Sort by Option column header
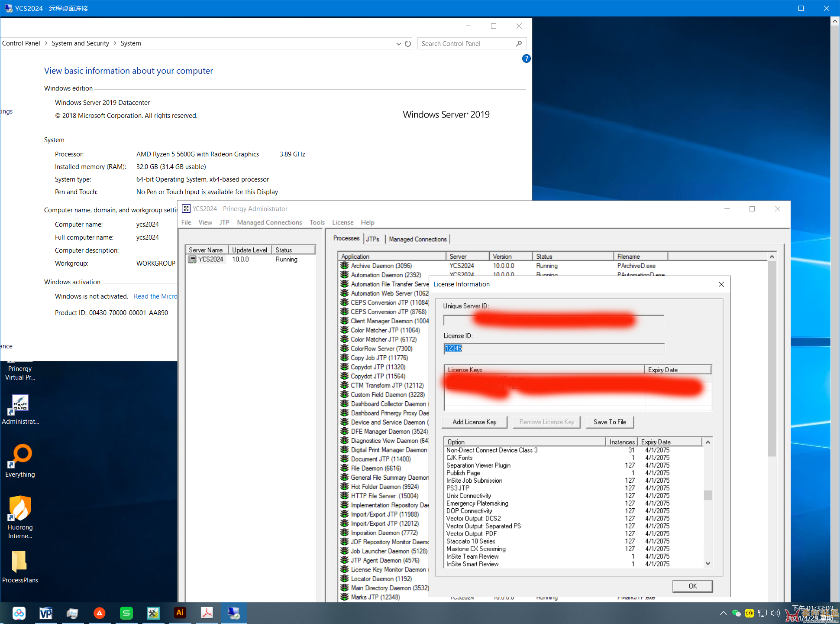The height and width of the screenshot is (624, 840). point(525,442)
